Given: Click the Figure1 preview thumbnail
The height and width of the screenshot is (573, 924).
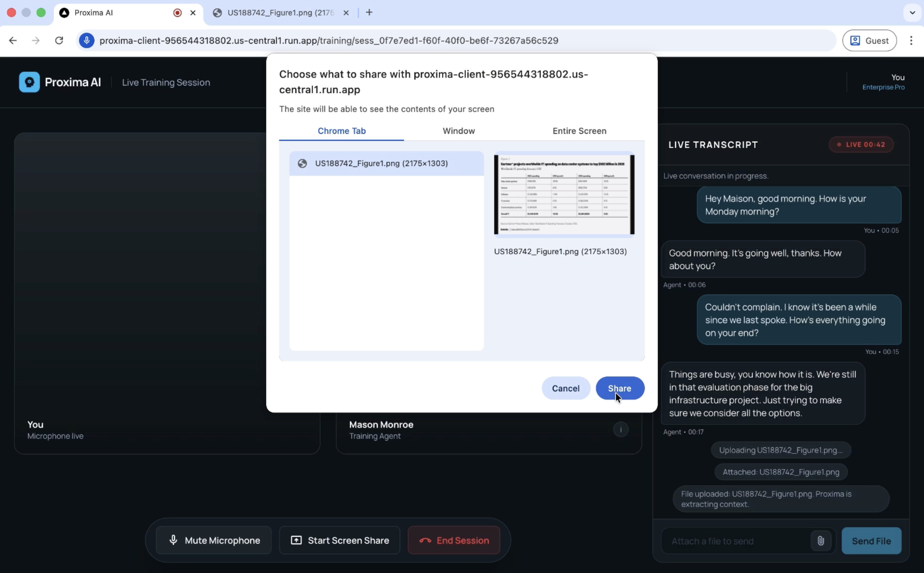Looking at the screenshot, I should click(564, 195).
